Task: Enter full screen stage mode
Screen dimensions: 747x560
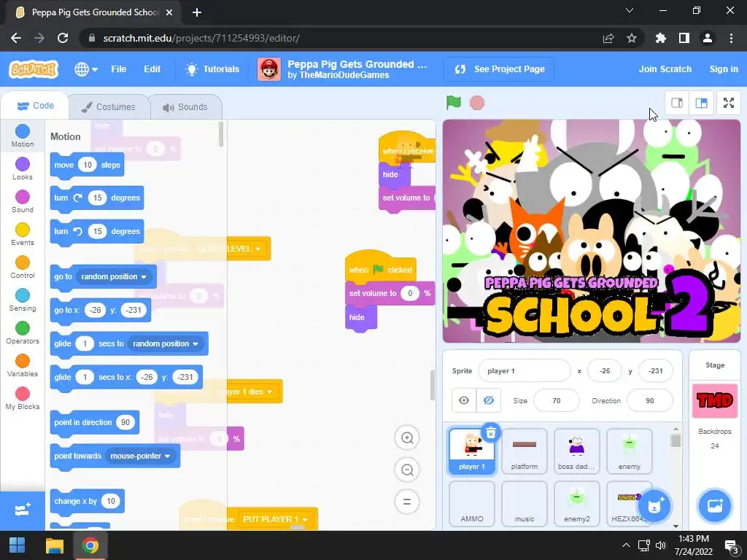Action: point(729,103)
